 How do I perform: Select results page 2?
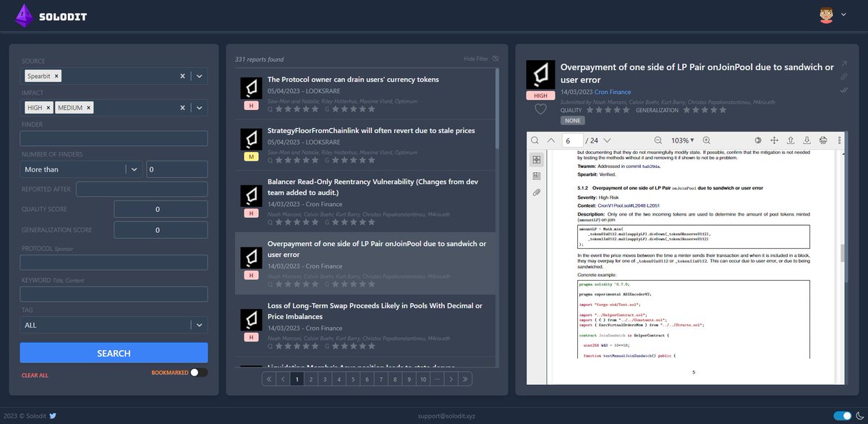(x=310, y=378)
